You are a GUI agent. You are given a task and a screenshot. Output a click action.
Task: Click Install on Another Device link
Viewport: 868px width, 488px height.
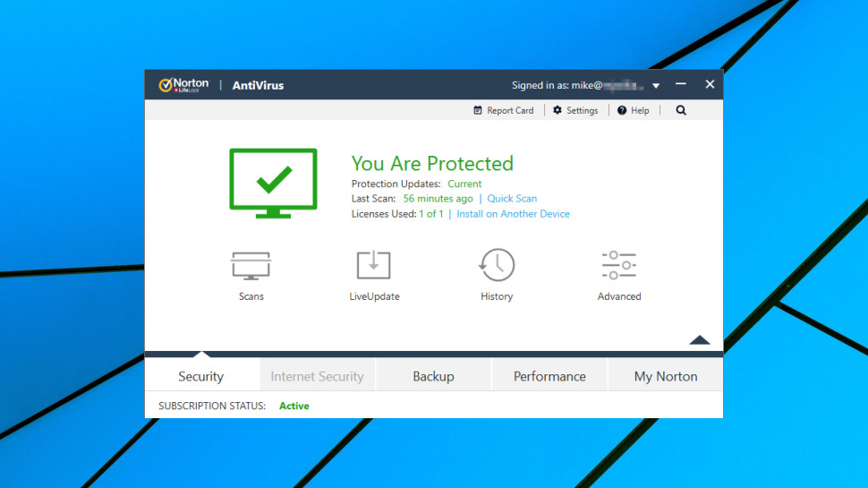(x=513, y=214)
